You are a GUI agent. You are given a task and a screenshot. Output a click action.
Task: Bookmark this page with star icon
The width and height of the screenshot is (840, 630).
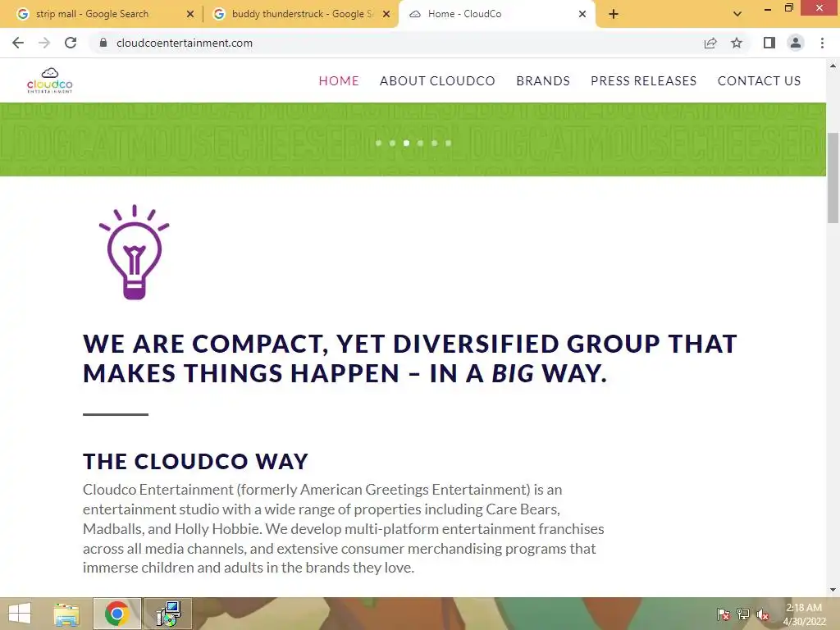[x=737, y=43]
